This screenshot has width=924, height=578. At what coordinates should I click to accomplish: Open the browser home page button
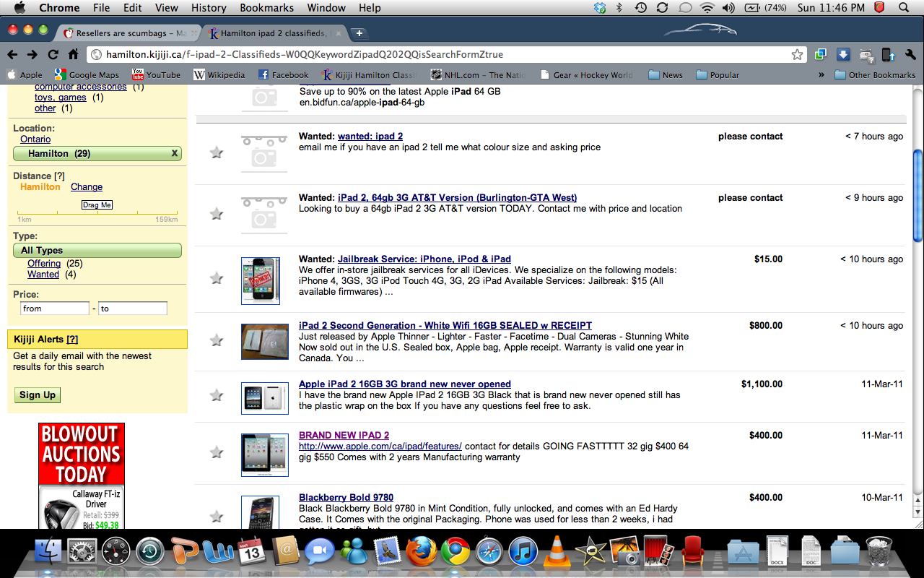tap(73, 55)
